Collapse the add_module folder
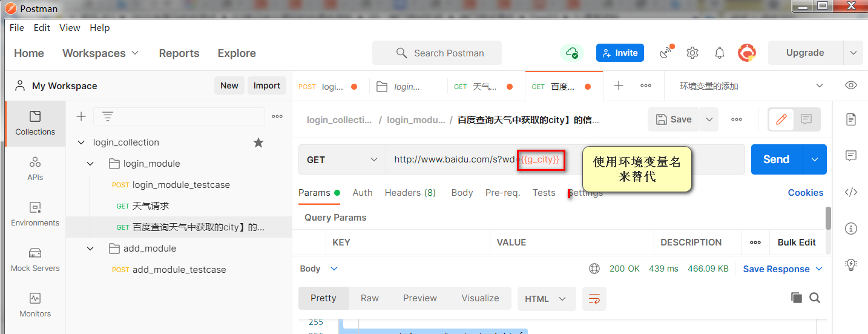The height and width of the screenshot is (334, 868). (90, 249)
